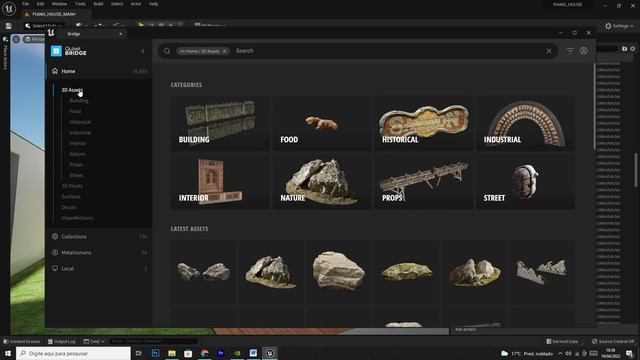Click the green Play button in the toolbar
This screenshot has width=640, height=360.
[x=141, y=25]
